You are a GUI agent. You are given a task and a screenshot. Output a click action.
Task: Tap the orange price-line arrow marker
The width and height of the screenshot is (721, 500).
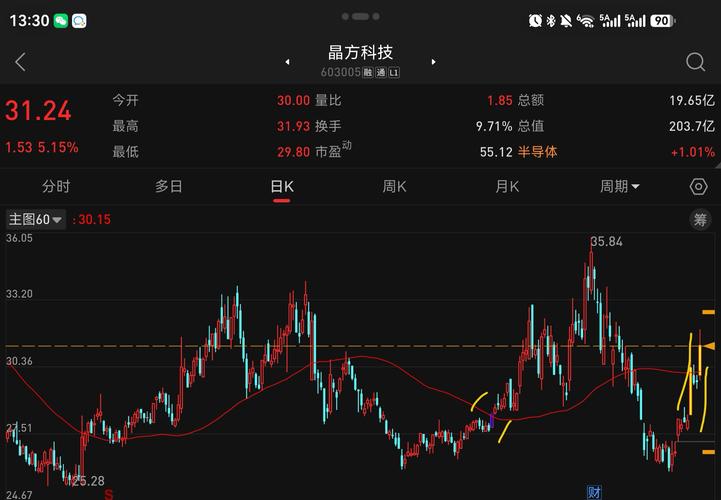click(710, 346)
